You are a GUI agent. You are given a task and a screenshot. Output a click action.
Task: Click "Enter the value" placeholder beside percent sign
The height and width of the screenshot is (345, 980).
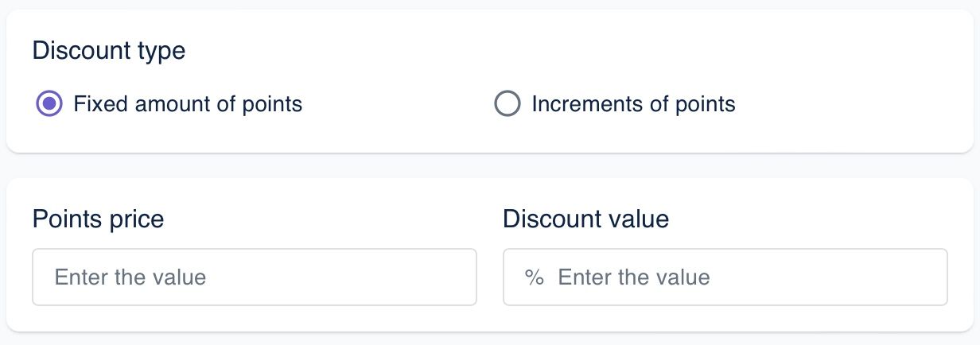click(634, 277)
